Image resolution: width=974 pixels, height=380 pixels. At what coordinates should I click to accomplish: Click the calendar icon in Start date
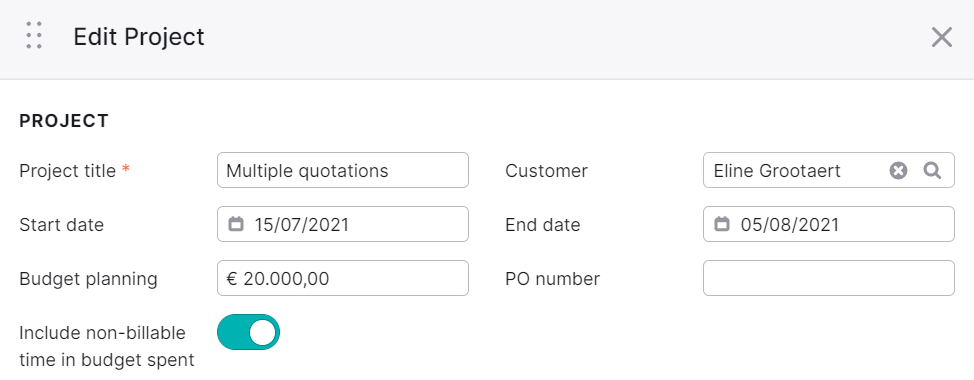(x=236, y=224)
